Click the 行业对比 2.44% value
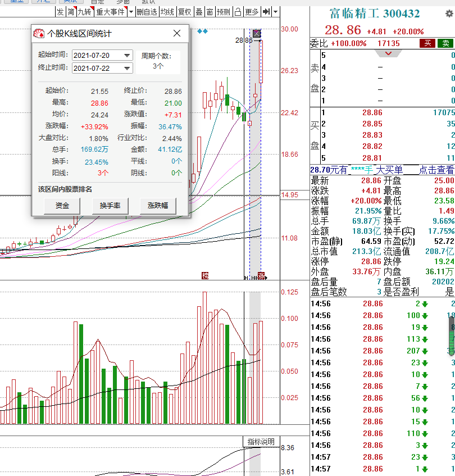Screen dimensions: 455x476 coord(172,138)
